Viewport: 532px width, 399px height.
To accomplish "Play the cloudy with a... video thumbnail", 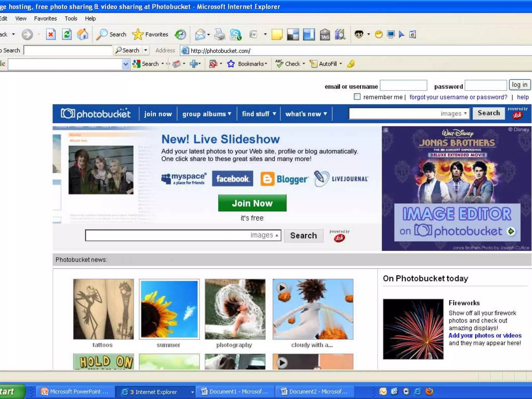I will [313, 309].
